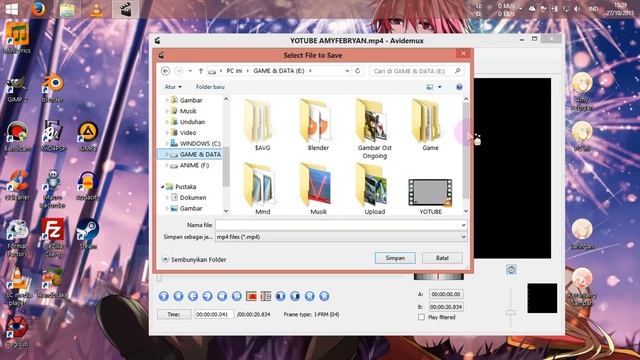The height and width of the screenshot is (360, 640).
Task: Click the Stop playback button in Avidemux
Action: (178, 296)
